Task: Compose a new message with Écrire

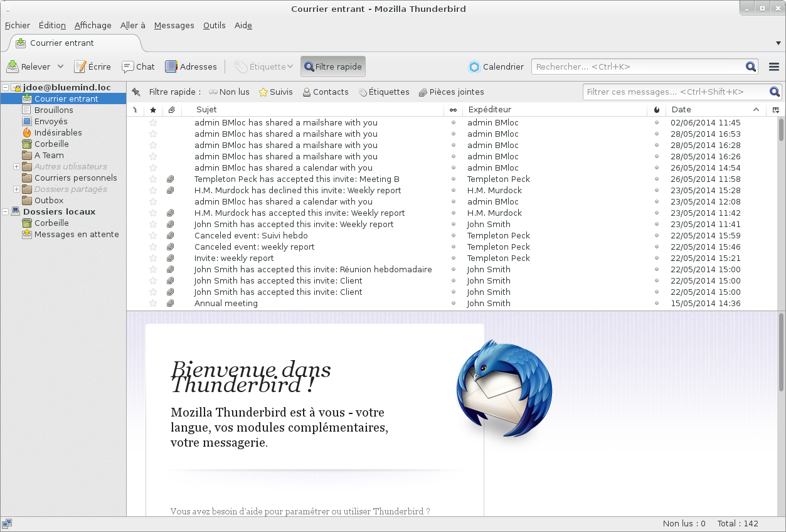Action: [92, 66]
